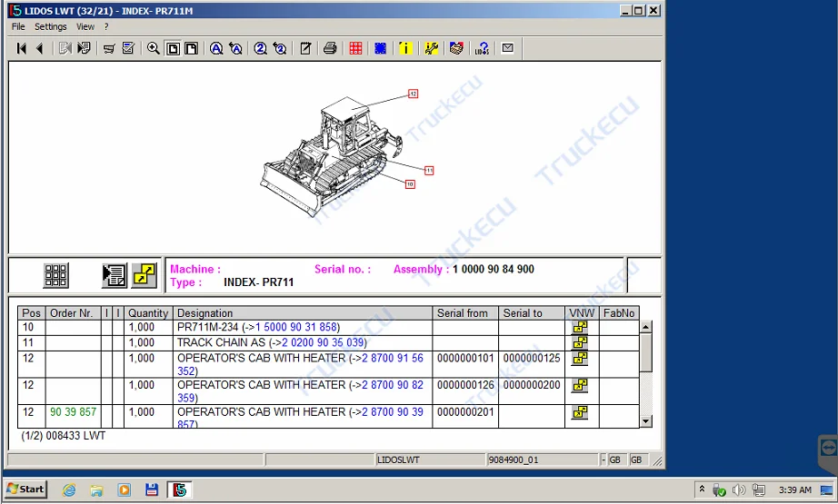Click callout 12 on bulldozer drawing
This screenshot has height=504, width=838.
(414, 94)
